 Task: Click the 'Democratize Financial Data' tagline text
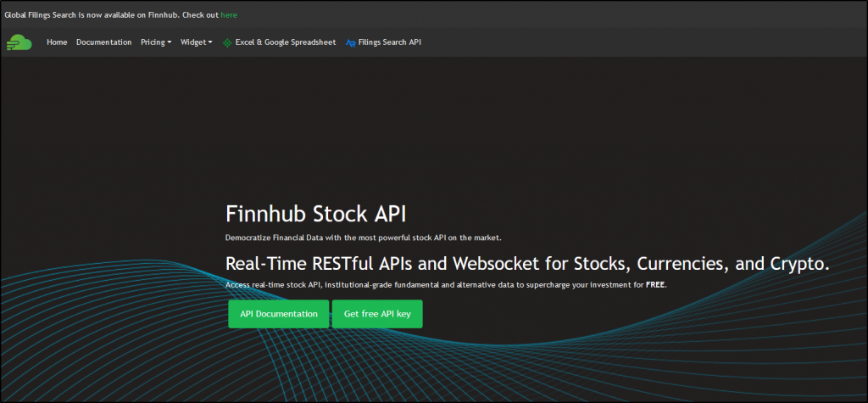363,238
